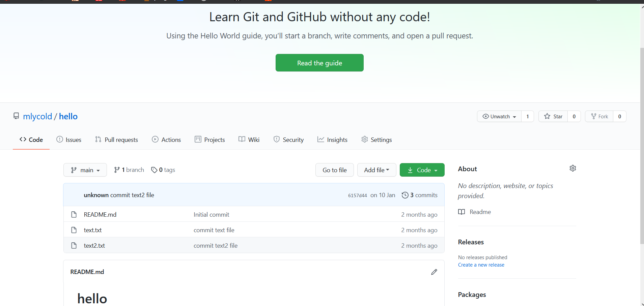644x306 pixels.
Task: View the Security tab
Action: coord(288,140)
